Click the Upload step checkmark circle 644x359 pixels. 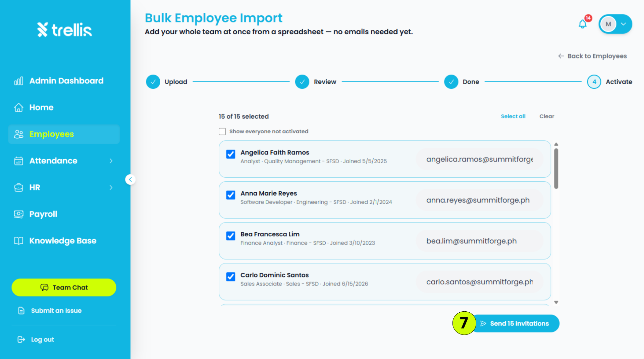point(153,82)
